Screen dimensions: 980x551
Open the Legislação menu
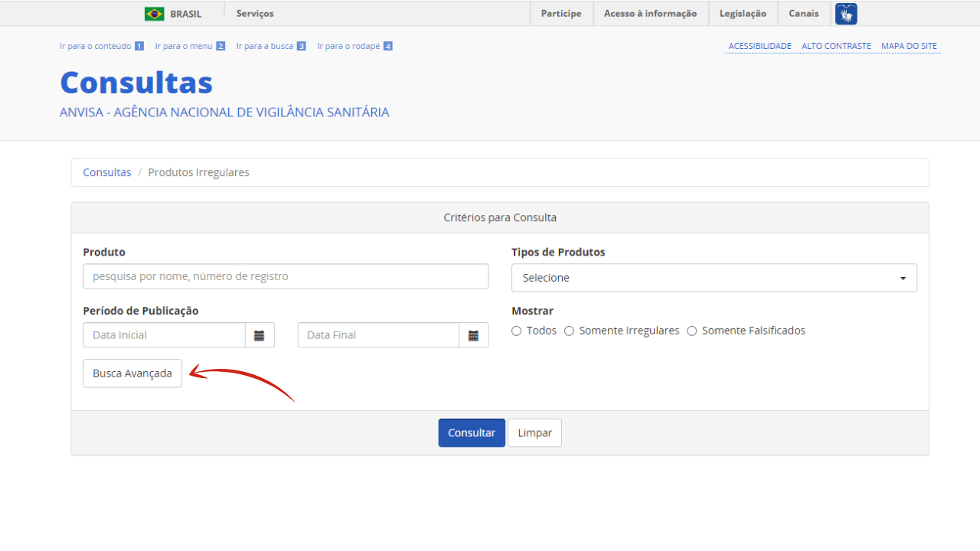pyautogui.click(x=743, y=13)
